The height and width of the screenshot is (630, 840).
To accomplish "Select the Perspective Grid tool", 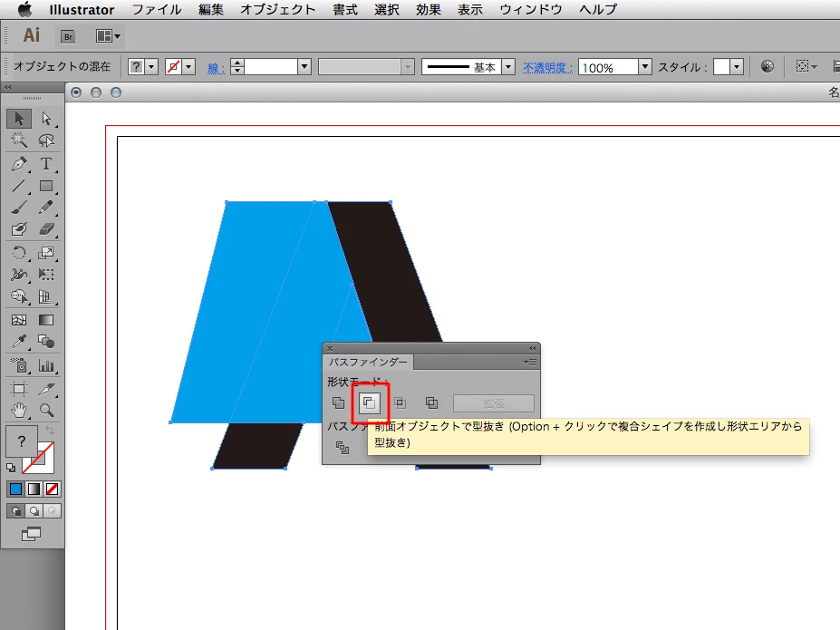I will tap(46, 296).
